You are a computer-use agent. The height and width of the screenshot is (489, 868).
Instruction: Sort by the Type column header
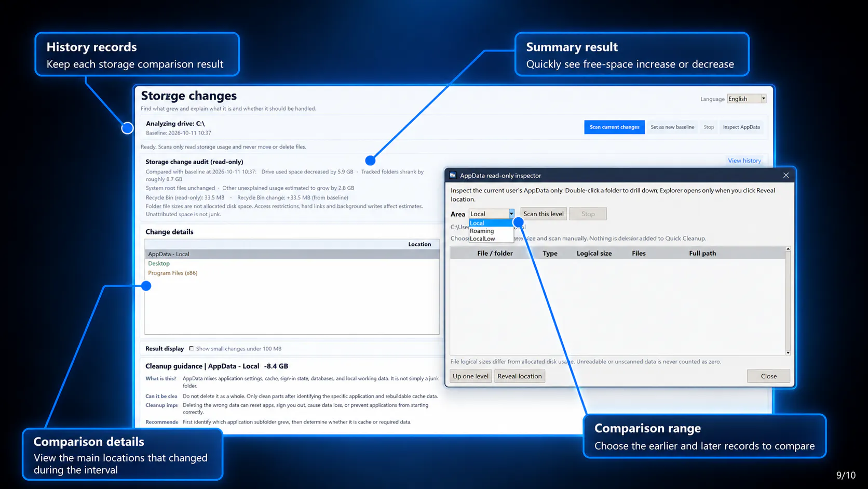pyautogui.click(x=550, y=253)
